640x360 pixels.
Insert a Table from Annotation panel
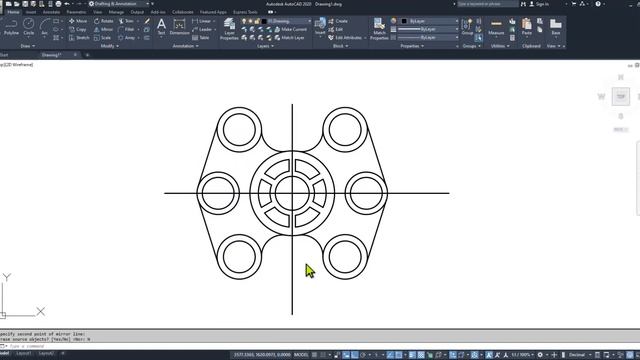(200, 38)
